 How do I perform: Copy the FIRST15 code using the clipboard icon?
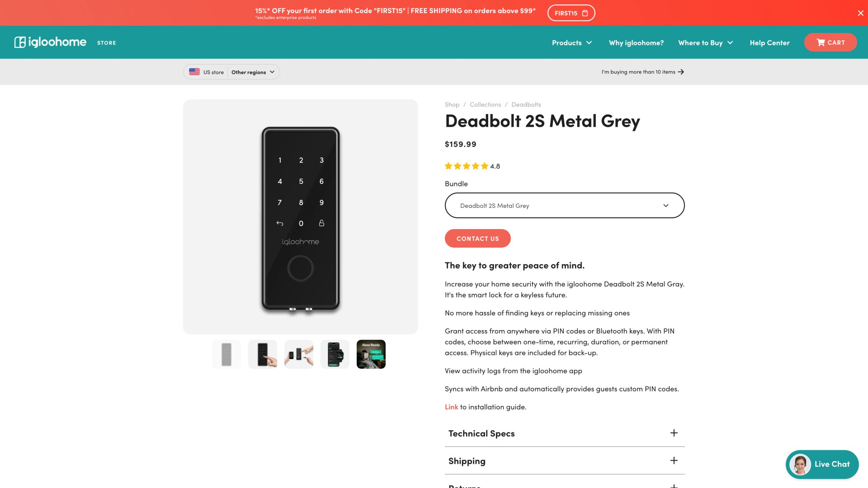click(585, 13)
